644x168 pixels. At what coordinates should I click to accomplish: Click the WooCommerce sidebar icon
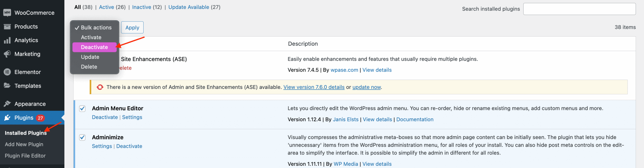pos(7,13)
